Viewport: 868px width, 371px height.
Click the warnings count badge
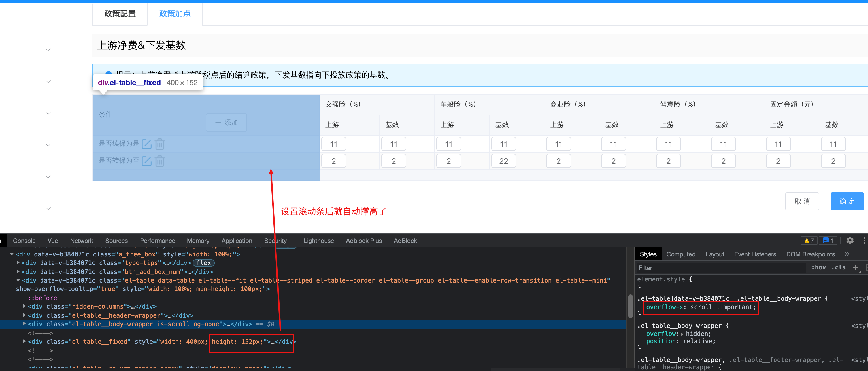coord(809,241)
